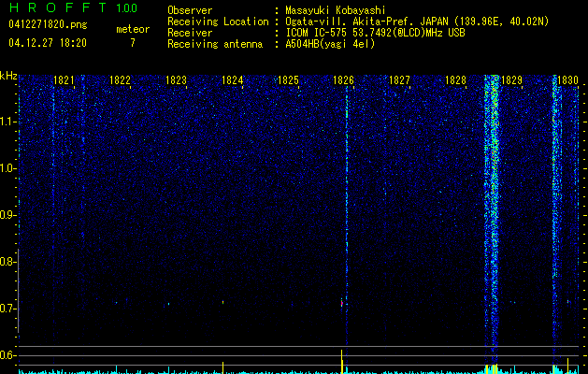
Task: Click the 0.6 kHz axis label
Action: (7, 355)
